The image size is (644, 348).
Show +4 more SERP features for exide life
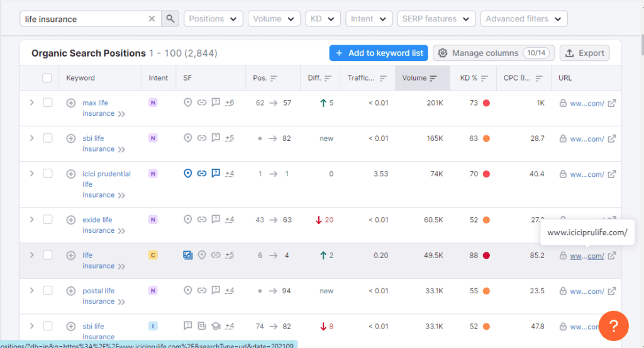pyautogui.click(x=230, y=220)
